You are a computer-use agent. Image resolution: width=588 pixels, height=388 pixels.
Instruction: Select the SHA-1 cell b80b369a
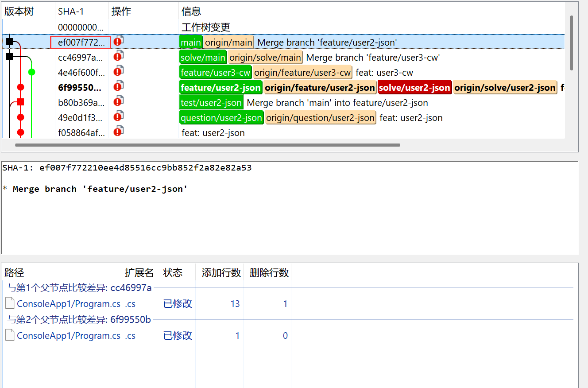tap(82, 103)
